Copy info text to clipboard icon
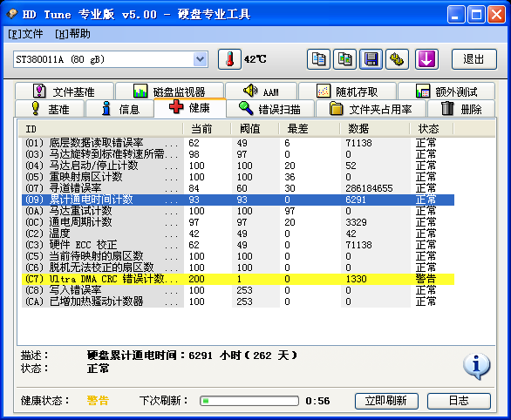Image resolution: width=511 pixels, height=420 pixels. tap(318, 59)
